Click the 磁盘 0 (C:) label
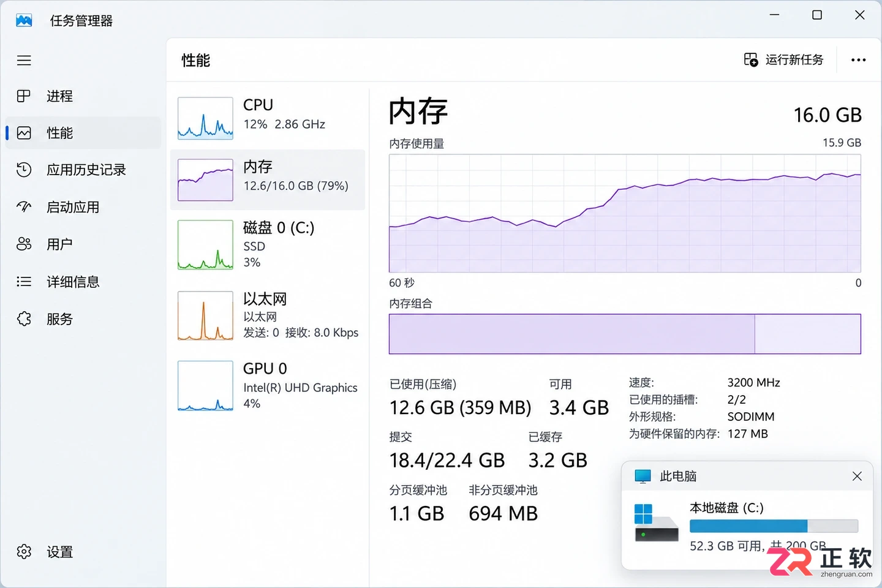The height and width of the screenshot is (588, 882). pos(279,228)
